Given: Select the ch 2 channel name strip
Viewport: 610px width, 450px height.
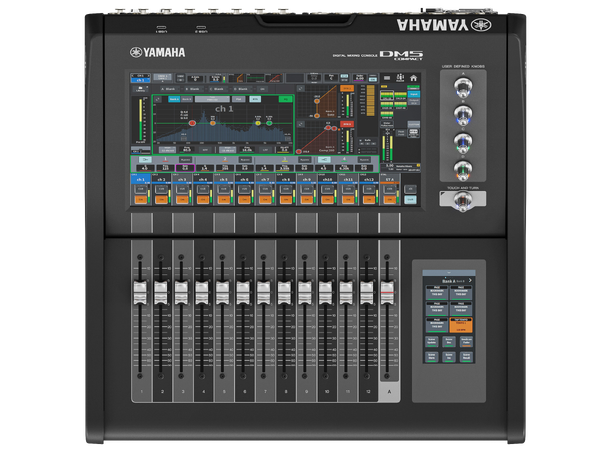Looking at the screenshot, I should [161, 179].
